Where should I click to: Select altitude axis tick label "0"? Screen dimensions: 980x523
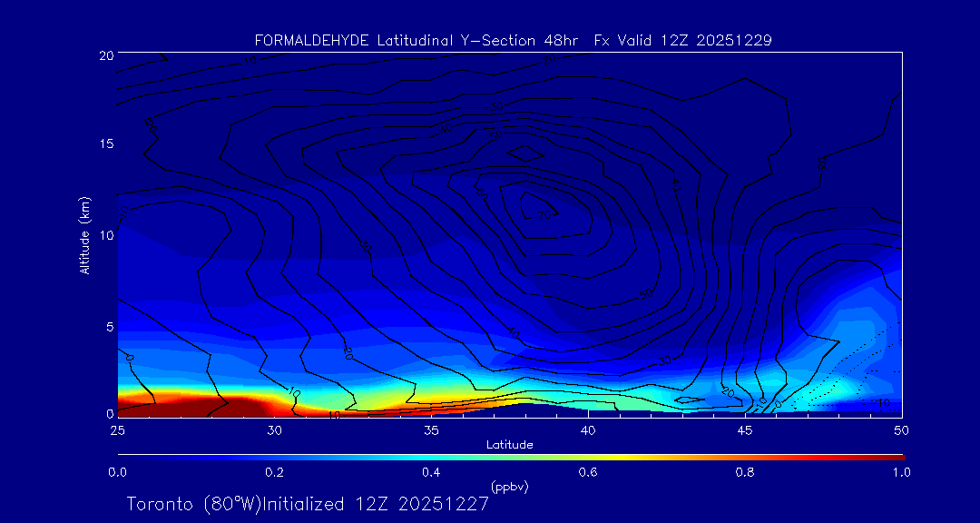pyautogui.click(x=110, y=413)
